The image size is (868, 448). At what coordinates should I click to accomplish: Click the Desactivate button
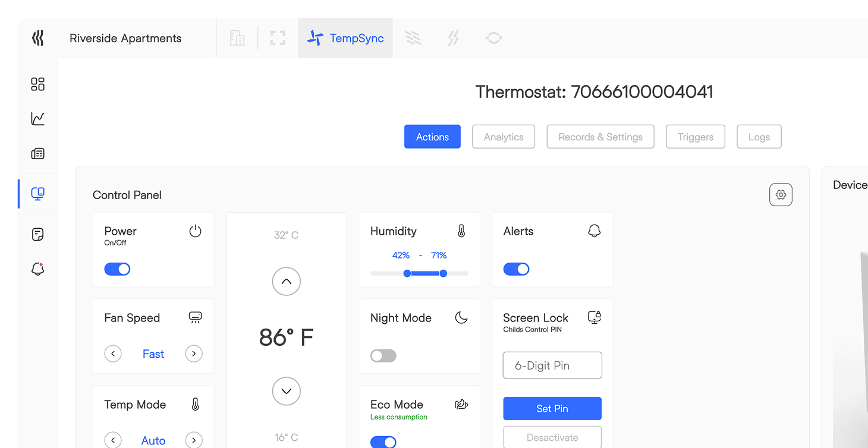coord(552,437)
